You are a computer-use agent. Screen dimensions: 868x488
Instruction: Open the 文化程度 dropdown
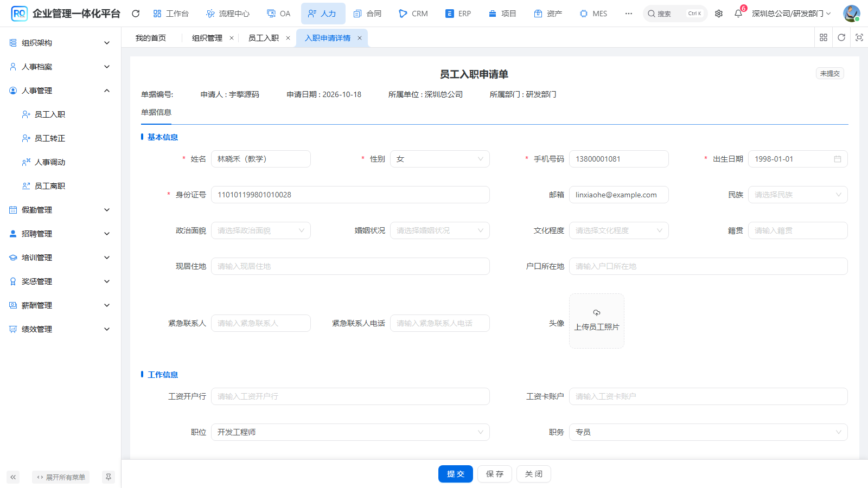(619, 230)
